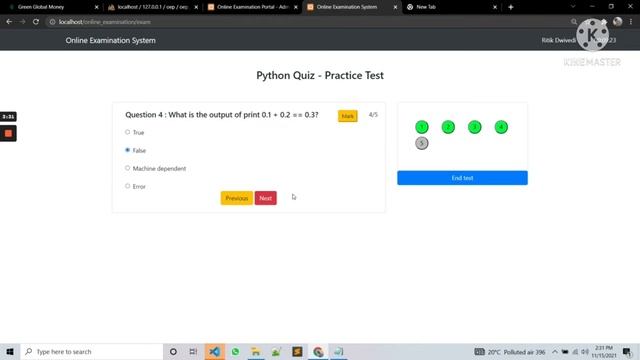Jump to question 2 circle
The image size is (640, 360).
point(448,127)
